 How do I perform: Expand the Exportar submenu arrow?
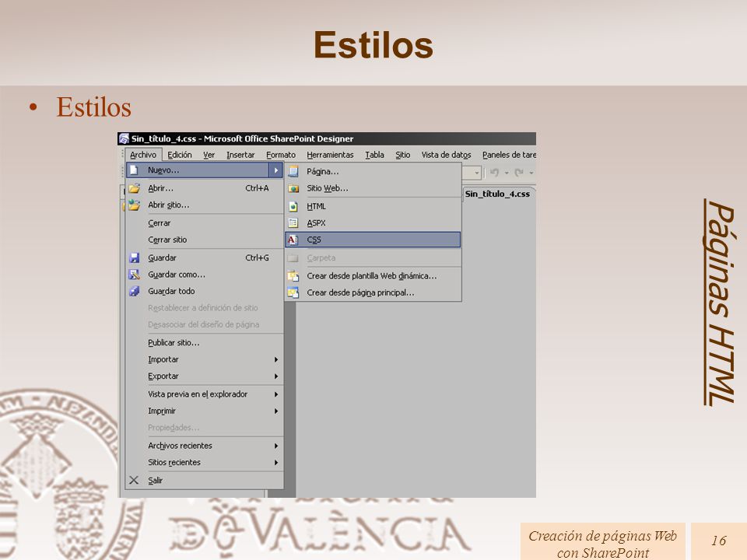click(x=275, y=376)
